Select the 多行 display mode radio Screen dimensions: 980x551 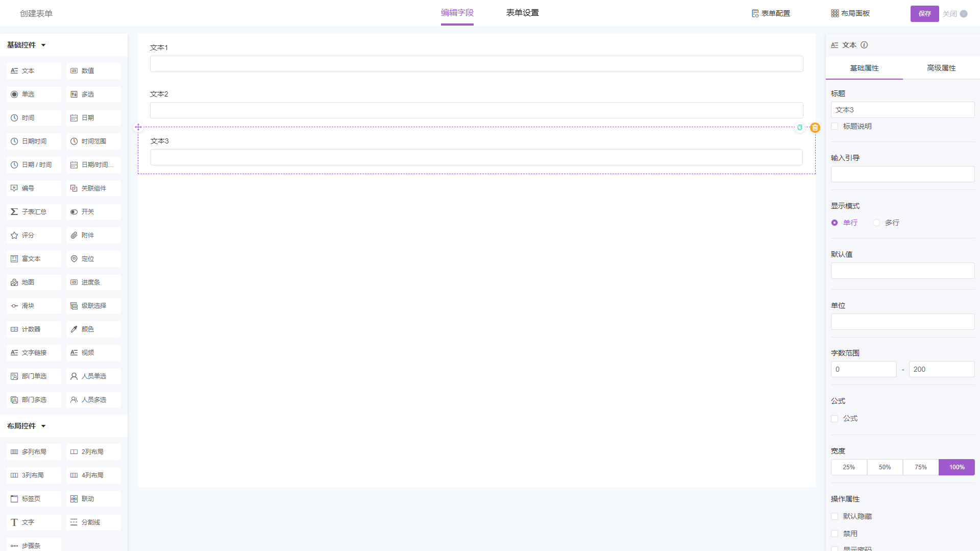[876, 223]
